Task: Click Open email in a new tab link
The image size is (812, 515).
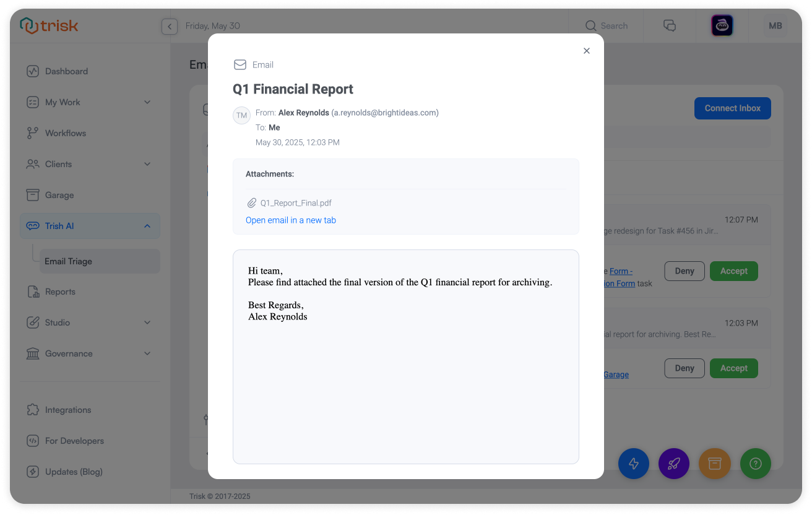Action: point(291,220)
